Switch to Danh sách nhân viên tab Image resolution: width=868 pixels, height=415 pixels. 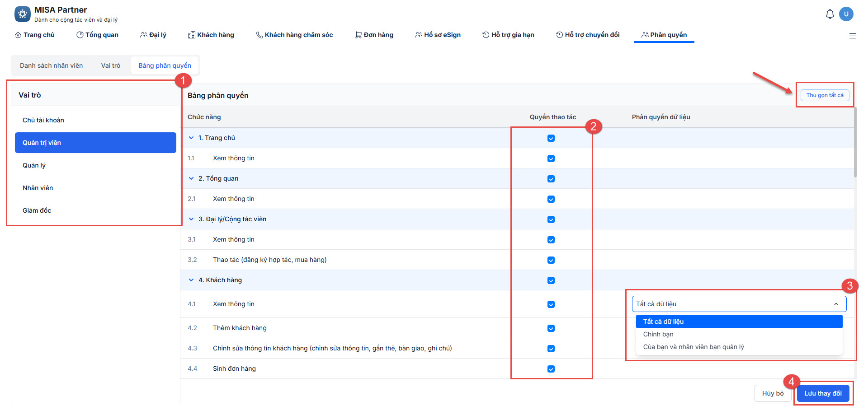(51, 65)
